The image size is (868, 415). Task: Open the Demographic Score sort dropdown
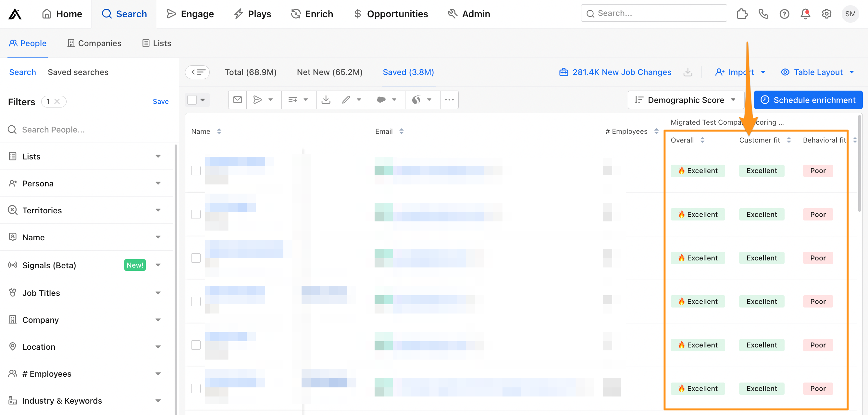686,100
